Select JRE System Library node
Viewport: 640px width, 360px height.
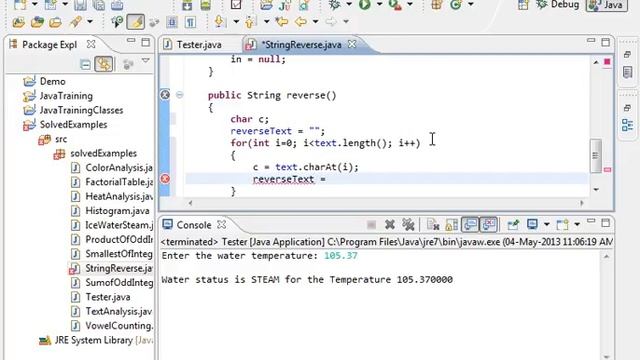pyautogui.click(x=103, y=340)
